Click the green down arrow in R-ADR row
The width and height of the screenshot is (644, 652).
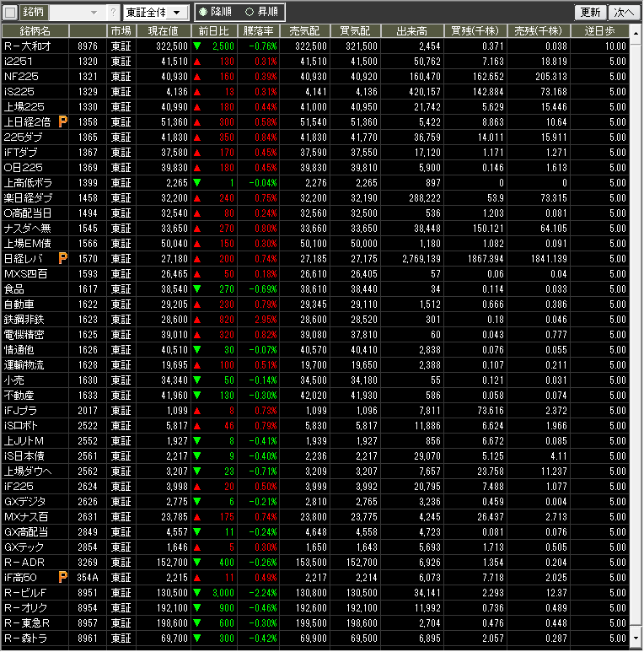point(197,563)
